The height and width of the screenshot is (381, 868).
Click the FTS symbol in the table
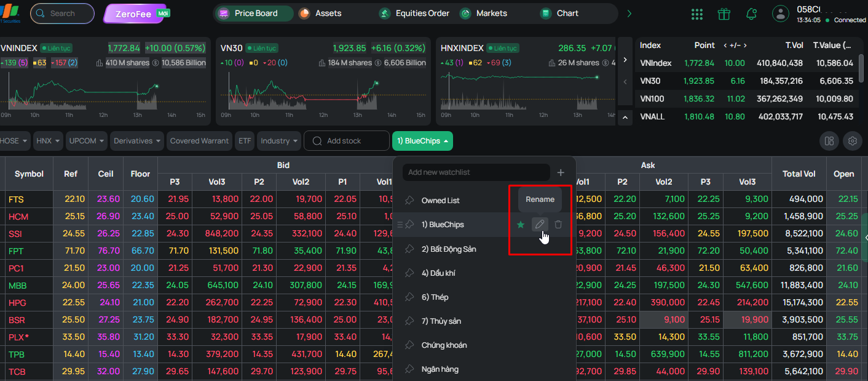[x=16, y=199]
